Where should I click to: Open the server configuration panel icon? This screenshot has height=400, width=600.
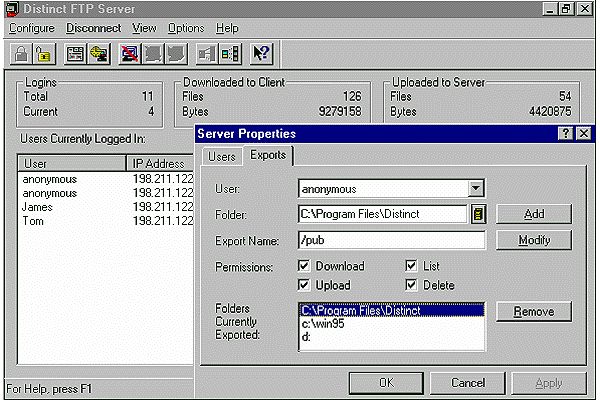pyautogui.click(x=75, y=53)
